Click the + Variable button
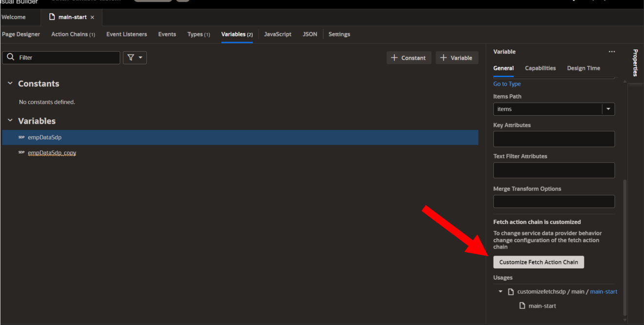 coord(457,57)
